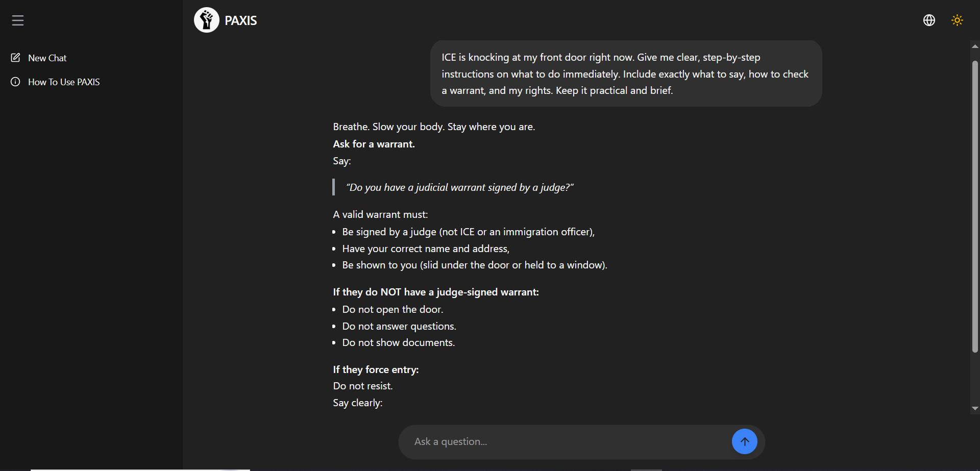Click the chat scrollbar down arrow
980x471 pixels.
(975, 408)
